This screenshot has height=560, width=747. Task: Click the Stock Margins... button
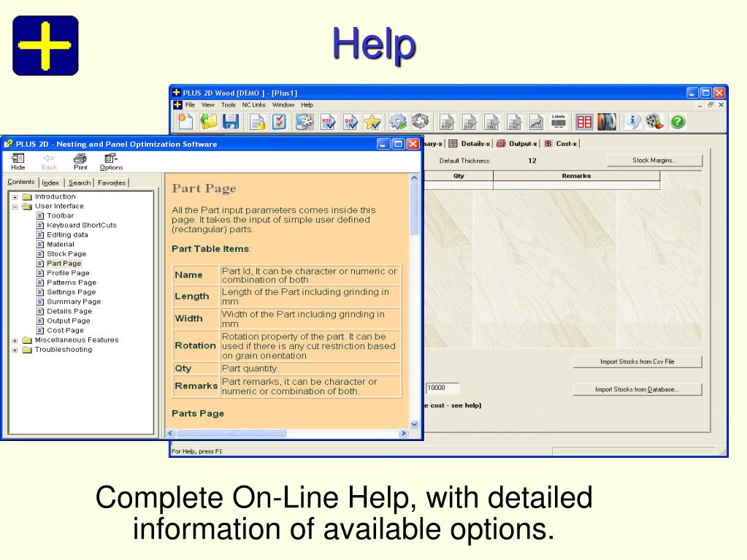pyautogui.click(x=654, y=161)
